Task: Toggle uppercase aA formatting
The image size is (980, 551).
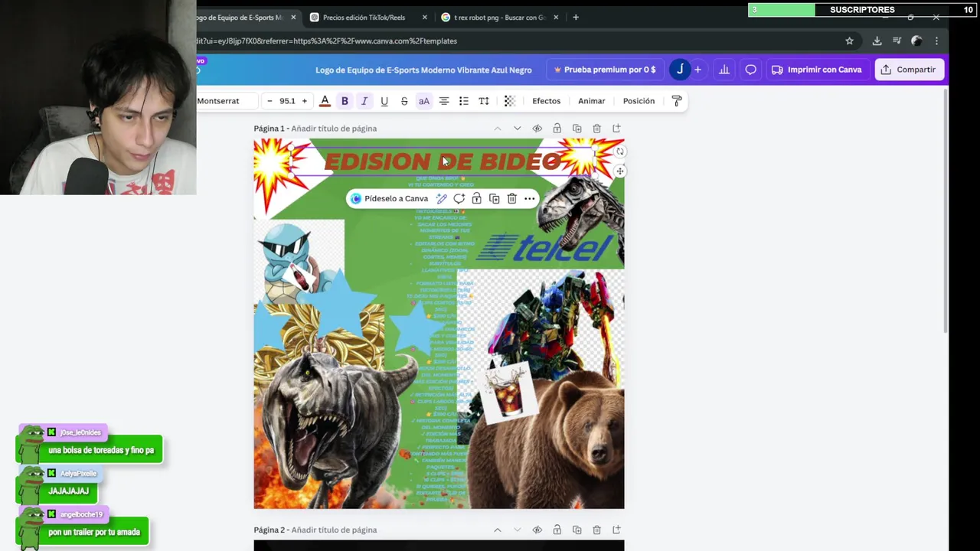Action: (424, 101)
